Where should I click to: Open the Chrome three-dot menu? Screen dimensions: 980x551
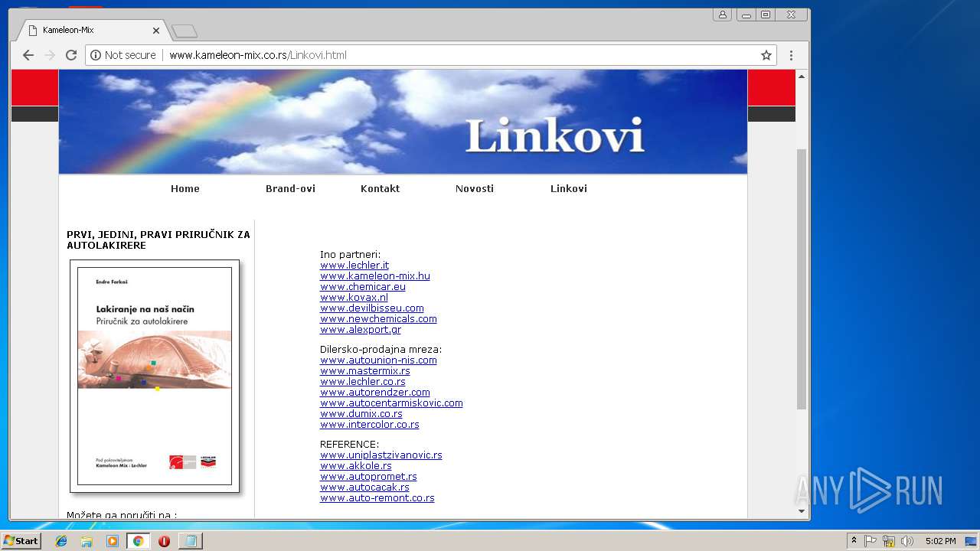pyautogui.click(x=791, y=55)
